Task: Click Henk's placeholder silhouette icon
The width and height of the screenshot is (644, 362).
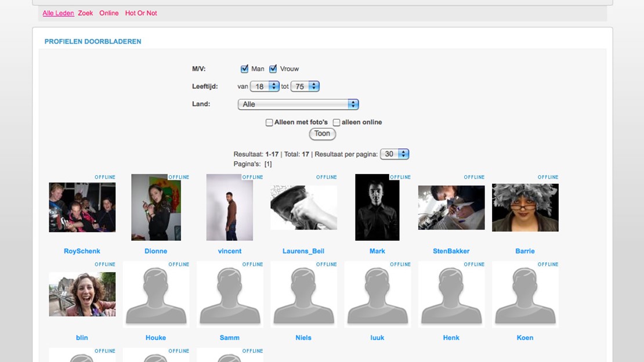Action: coord(451,295)
